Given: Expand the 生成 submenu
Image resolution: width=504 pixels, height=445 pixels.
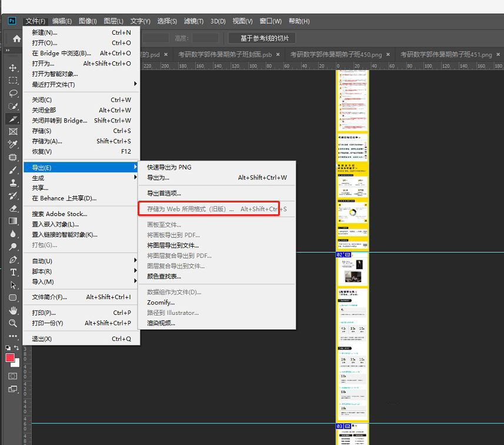Looking at the screenshot, I should (81, 178).
